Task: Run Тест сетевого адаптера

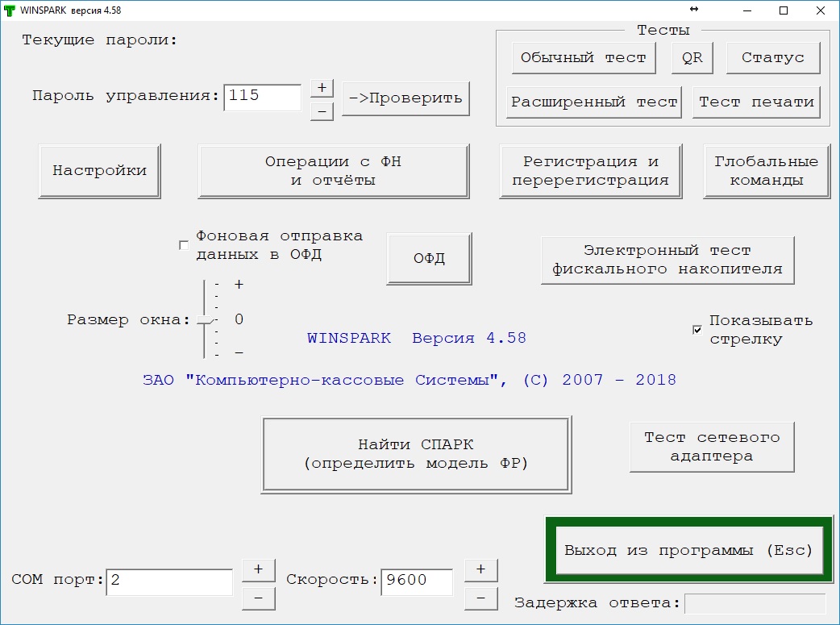Action: click(x=712, y=447)
